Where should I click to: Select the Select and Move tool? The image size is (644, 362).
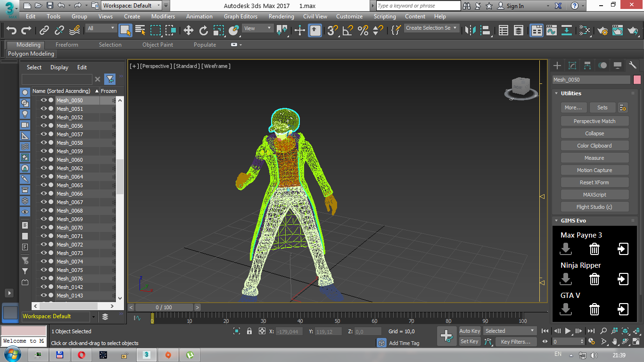coord(189,31)
